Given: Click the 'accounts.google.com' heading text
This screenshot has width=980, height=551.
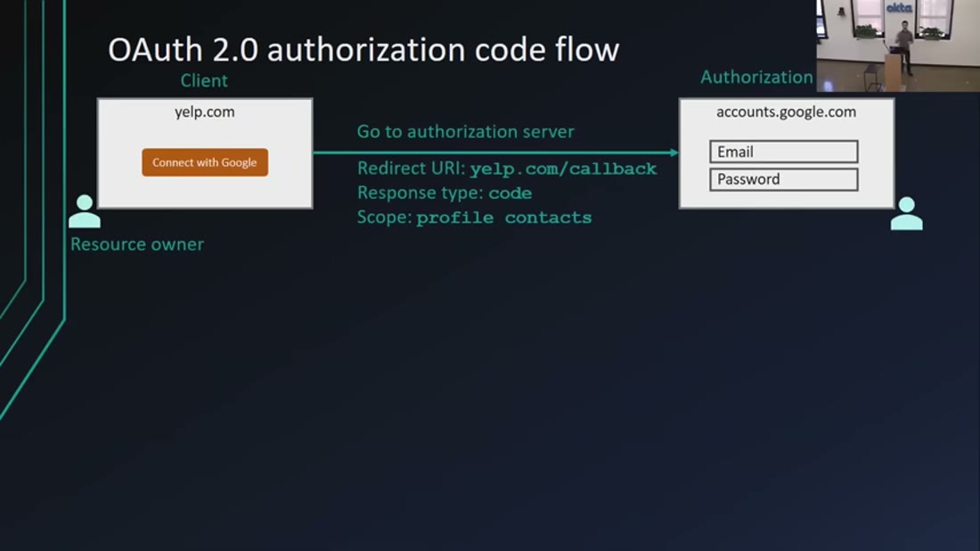Looking at the screenshot, I should point(787,112).
